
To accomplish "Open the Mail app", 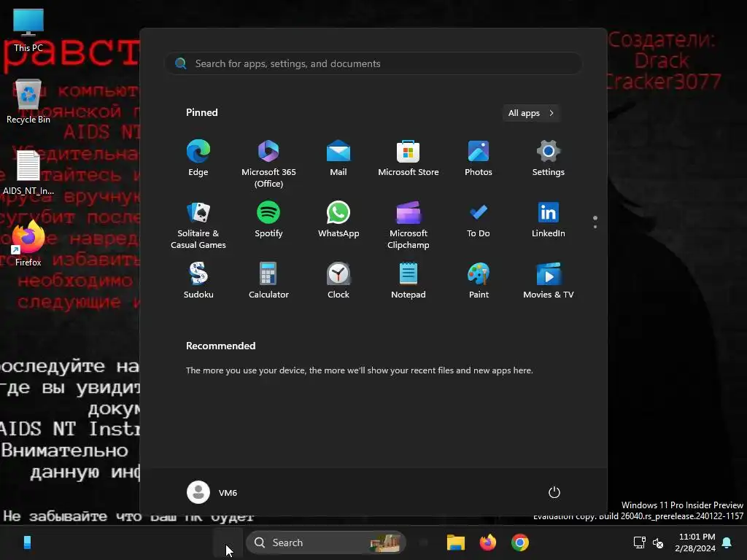I will pyautogui.click(x=338, y=158).
